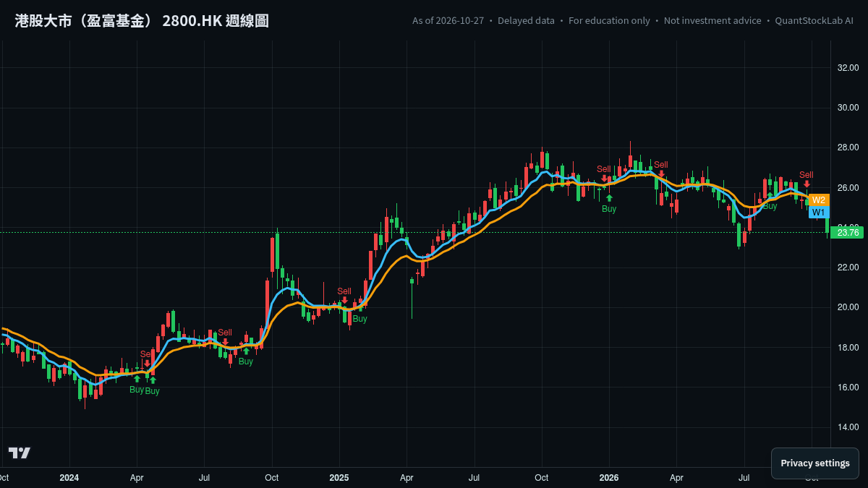Select the orange W2 line label
This screenshot has height=488, width=868.
819,200
